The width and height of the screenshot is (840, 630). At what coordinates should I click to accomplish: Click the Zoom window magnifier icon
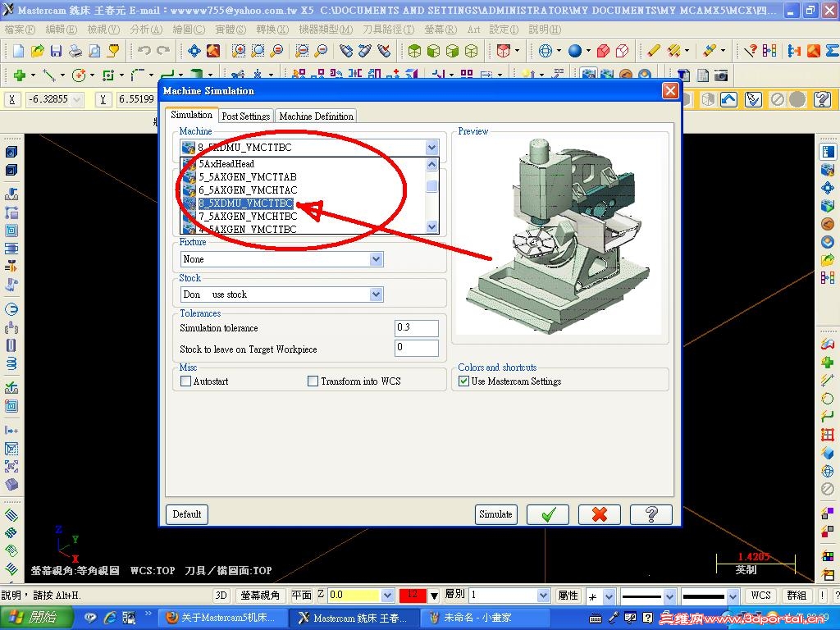tap(239, 51)
